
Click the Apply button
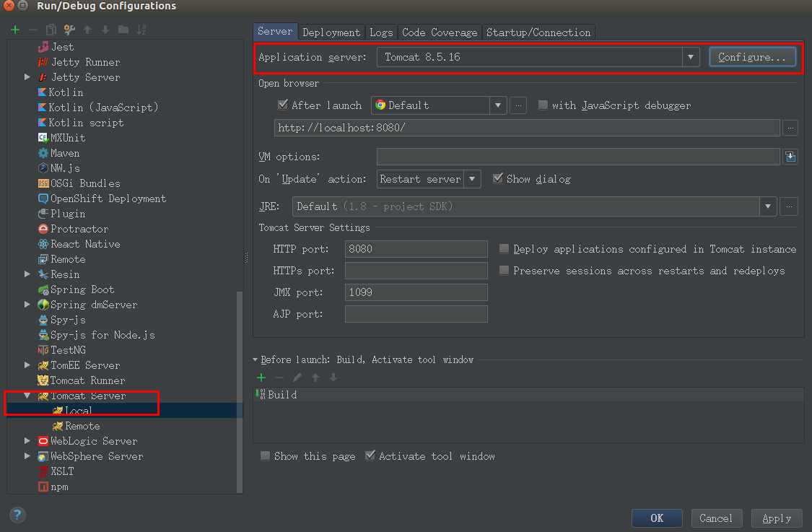(777, 518)
